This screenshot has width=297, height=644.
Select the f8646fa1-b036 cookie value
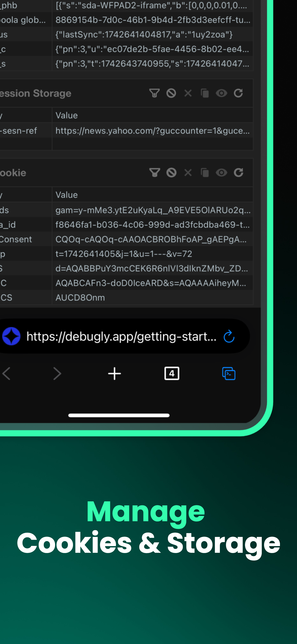pyautogui.click(x=152, y=225)
